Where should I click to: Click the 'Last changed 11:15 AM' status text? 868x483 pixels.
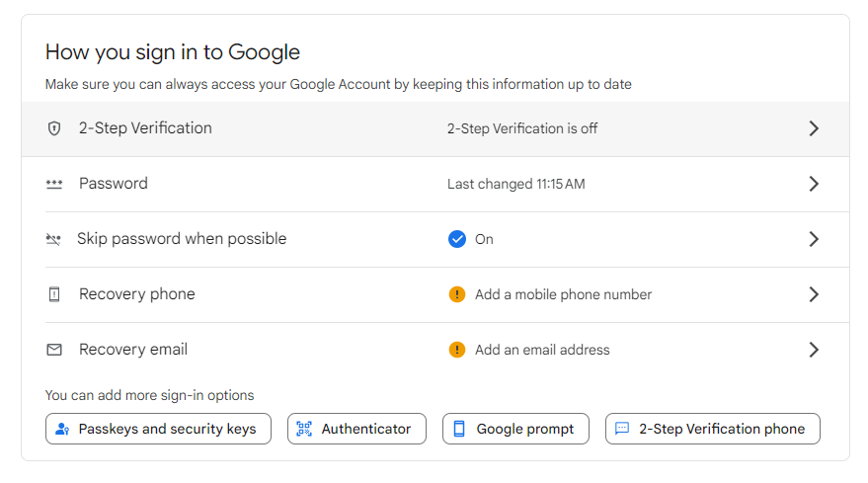coord(515,184)
